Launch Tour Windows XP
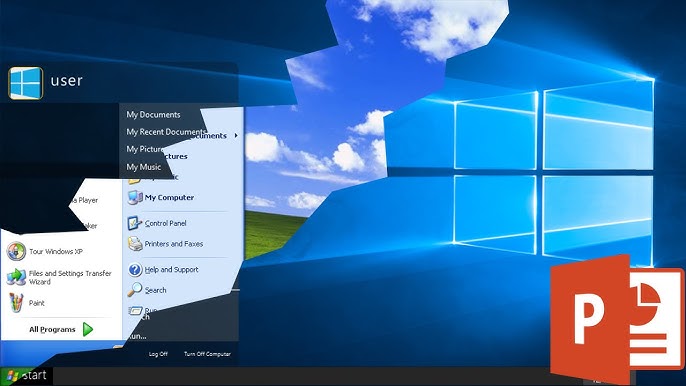 click(x=56, y=252)
